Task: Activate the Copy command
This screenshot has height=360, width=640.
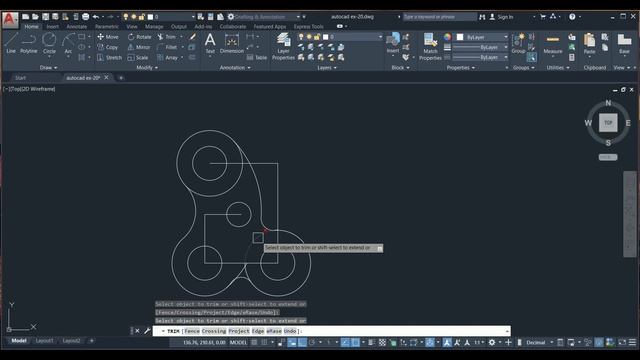Action: coord(108,47)
